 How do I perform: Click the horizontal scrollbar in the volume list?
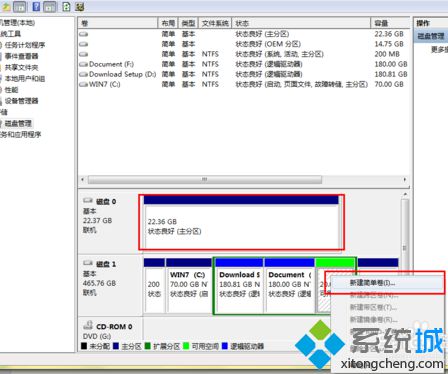[205, 180]
